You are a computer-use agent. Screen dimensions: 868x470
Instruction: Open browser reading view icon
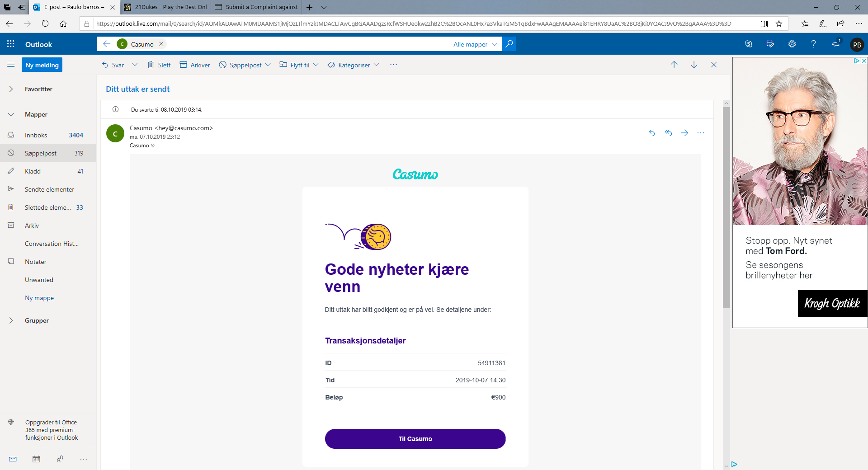point(764,23)
